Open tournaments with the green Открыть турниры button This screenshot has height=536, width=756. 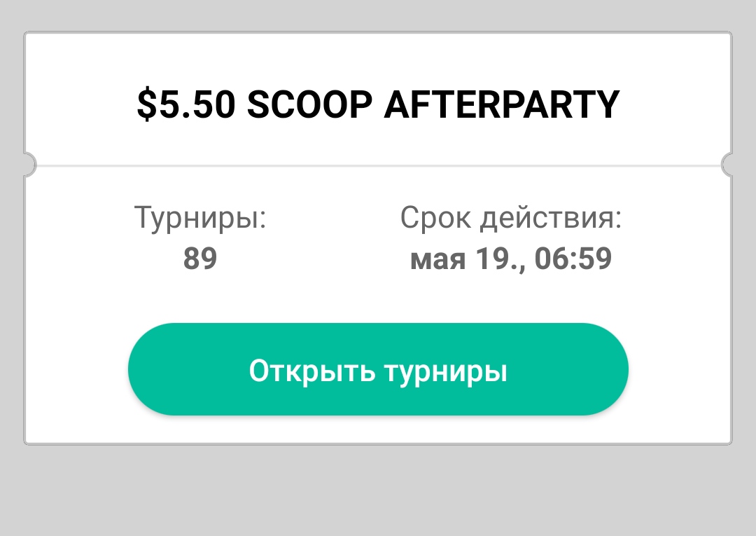click(x=378, y=369)
